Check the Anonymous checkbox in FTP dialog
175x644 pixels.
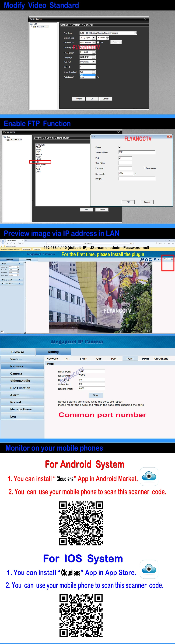point(144,168)
